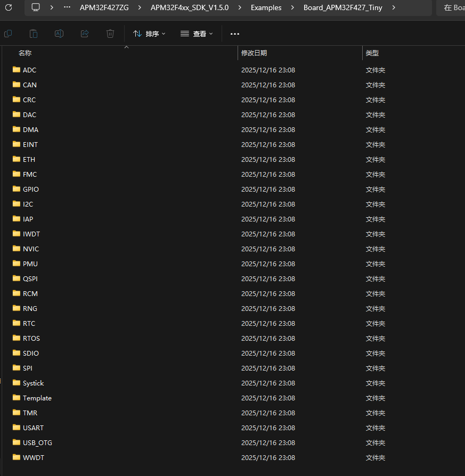This screenshot has width=465, height=476.
Task: Select the USB_OTG folder
Action: [37, 443]
